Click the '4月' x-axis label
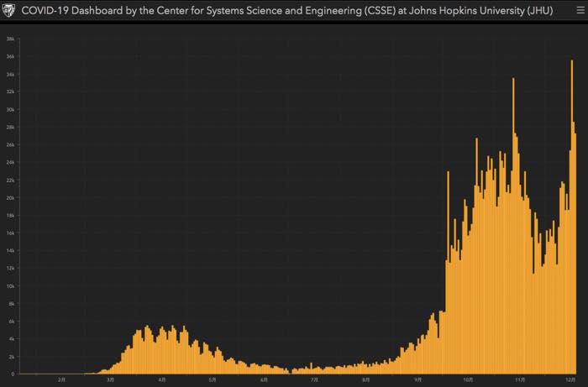The height and width of the screenshot is (387, 588). coord(162,380)
